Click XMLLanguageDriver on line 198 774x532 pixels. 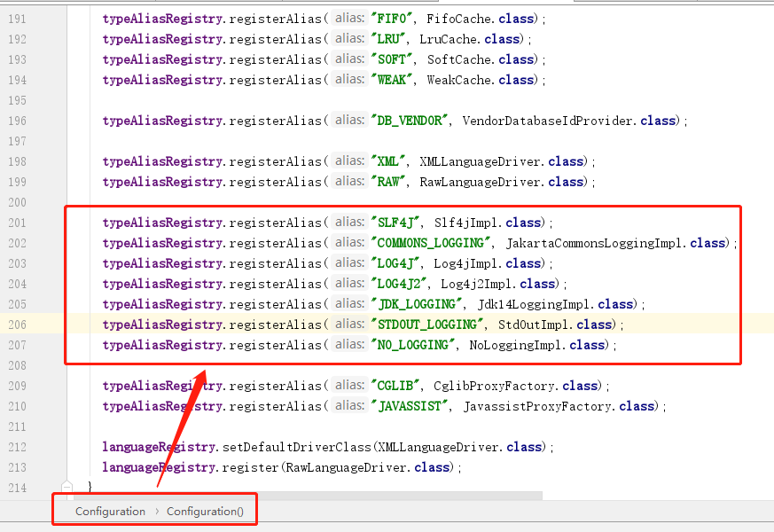pos(481,162)
